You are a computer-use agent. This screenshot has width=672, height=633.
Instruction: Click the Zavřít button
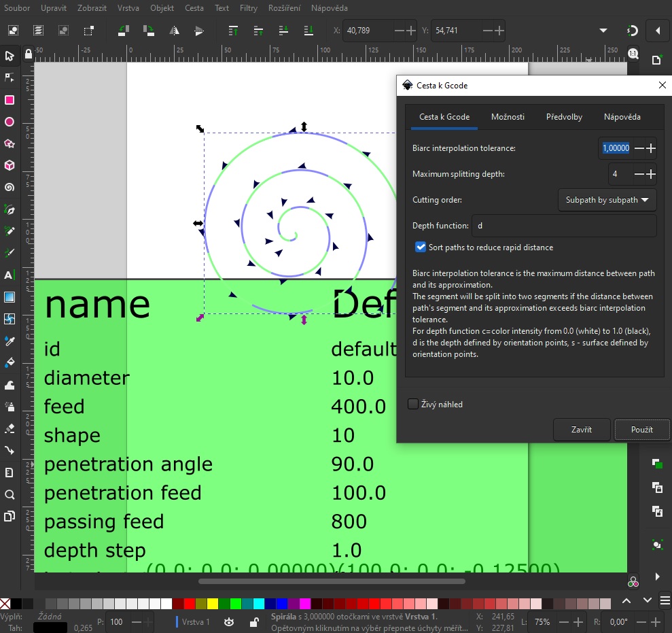click(x=581, y=429)
